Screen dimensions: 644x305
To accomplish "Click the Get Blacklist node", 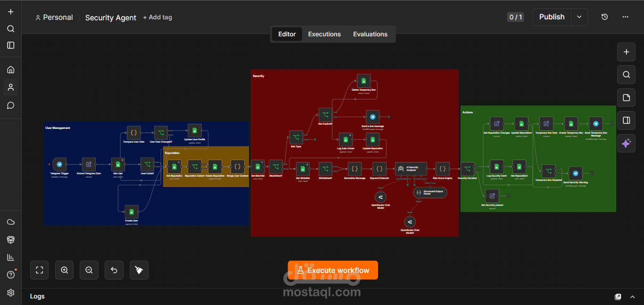I will coord(257,167).
